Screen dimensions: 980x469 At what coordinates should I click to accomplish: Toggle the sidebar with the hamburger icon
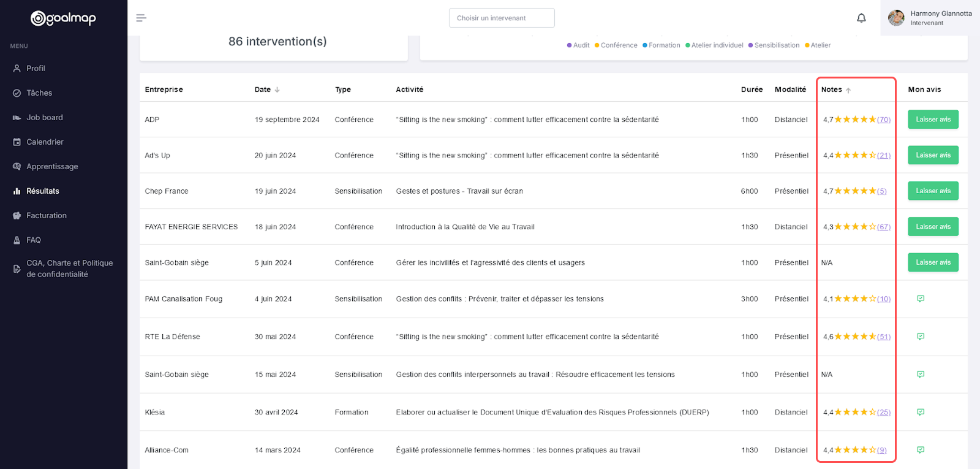(141, 18)
